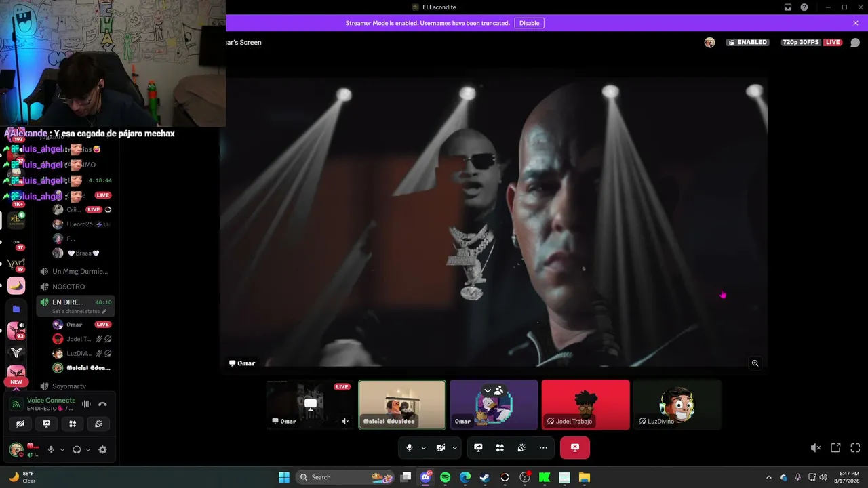Select Omar's live screen share thumbnail
The width and height of the screenshot is (868, 488).
pos(311,405)
